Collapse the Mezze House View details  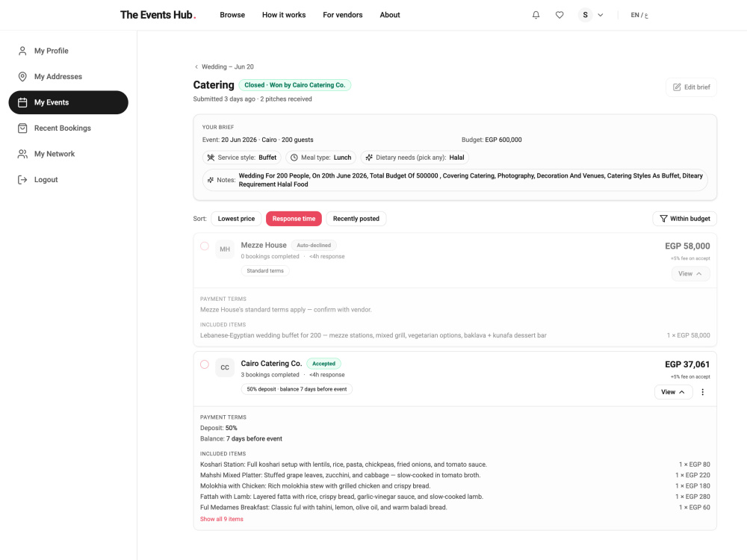[x=690, y=274]
